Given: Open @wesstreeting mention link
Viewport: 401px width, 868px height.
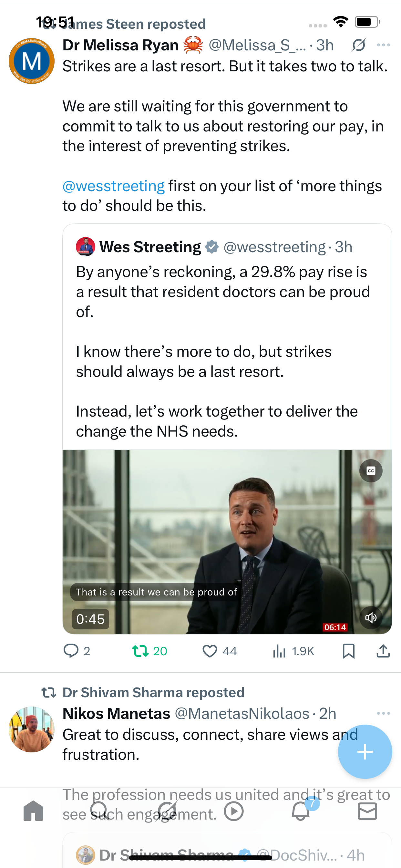Looking at the screenshot, I should coord(114,186).
